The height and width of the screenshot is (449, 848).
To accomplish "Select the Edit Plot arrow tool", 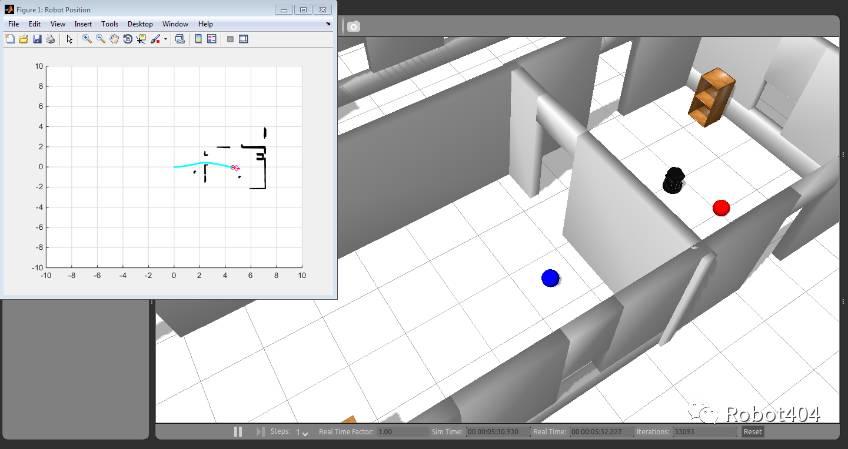I will (x=69, y=39).
